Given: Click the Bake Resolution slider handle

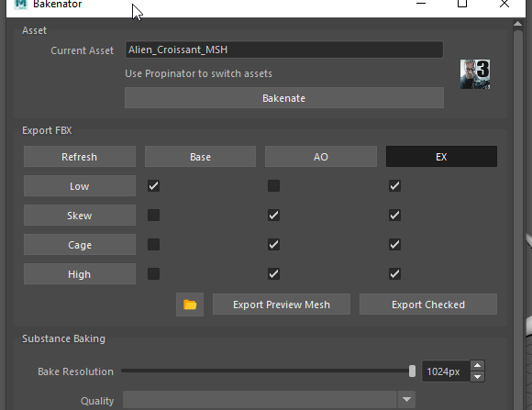Looking at the screenshot, I should pyautogui.click(x=412, y=371).
